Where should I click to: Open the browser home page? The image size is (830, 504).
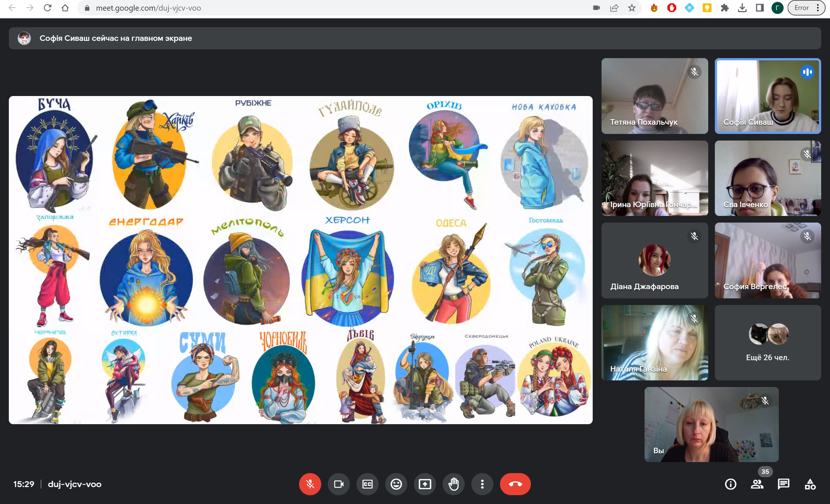(65, 8)
